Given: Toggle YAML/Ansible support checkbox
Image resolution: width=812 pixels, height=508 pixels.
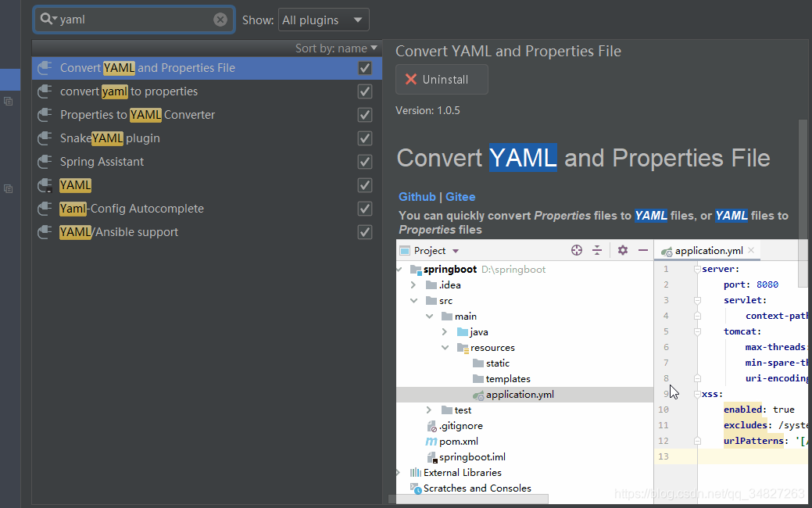Looking at the screenshot, I should coord(365,233).
